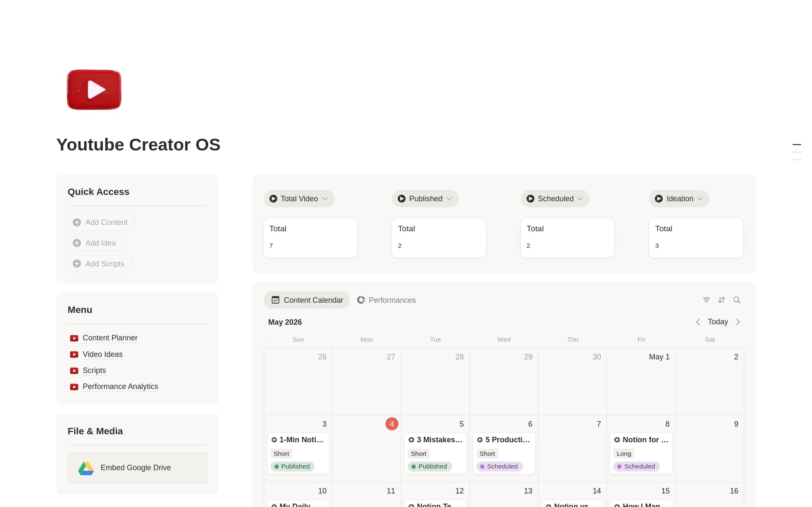Click the play icon on 5 Producti card
Screen dimensions: 812x507
coord(480,440)
